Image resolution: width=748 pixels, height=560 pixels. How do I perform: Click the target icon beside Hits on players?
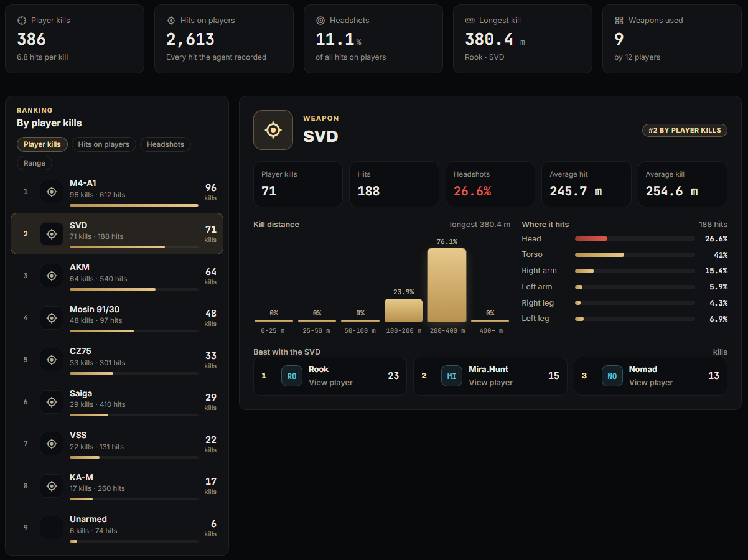point(171,21)
